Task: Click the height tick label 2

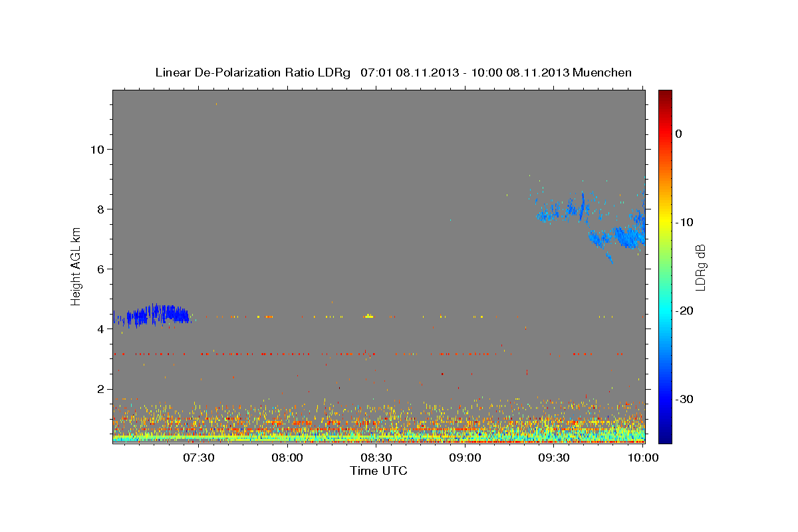Action: pyautogui.click(x=100, y=389)
